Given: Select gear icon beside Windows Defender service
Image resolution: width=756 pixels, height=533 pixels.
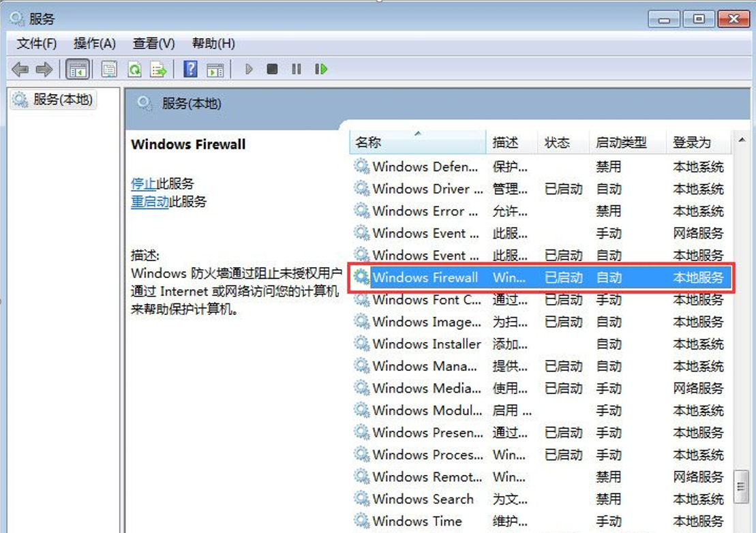Looking at the screenshot, I should 361,166.
